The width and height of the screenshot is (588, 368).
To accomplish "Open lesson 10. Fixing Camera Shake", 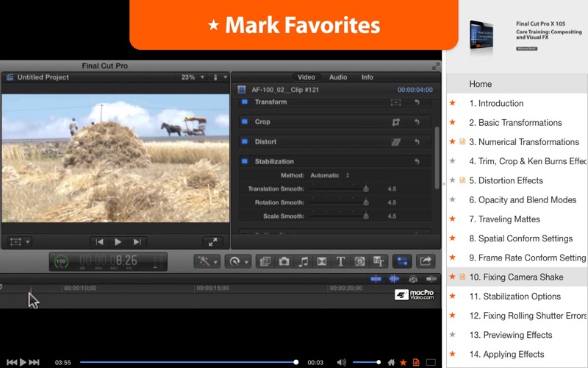I will click(517, 277).
